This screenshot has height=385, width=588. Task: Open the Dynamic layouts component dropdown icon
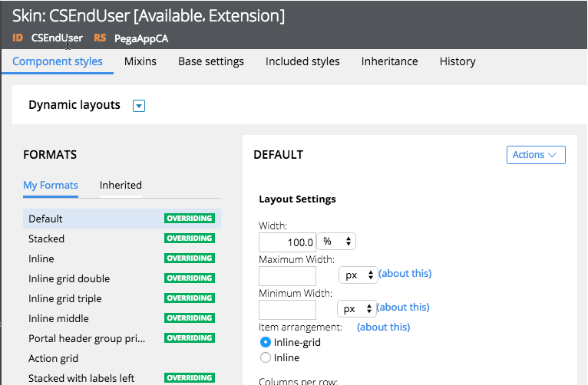pyautogui.click(x=139, y=106)
